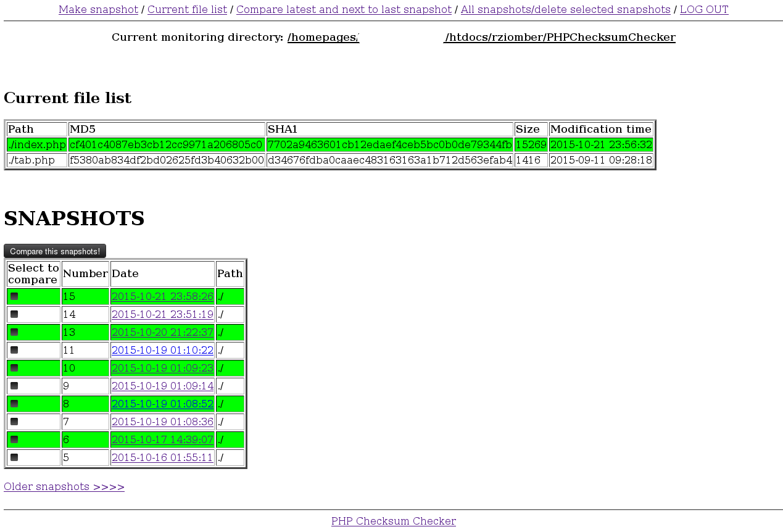Click the "Compare this snapshots!" button

click(54, 251)
